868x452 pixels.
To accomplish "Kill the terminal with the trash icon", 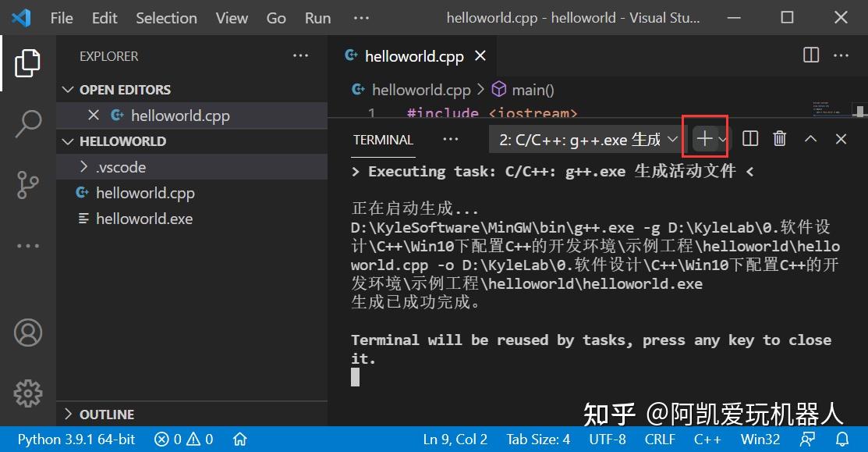I will click(x=779, y=137).
